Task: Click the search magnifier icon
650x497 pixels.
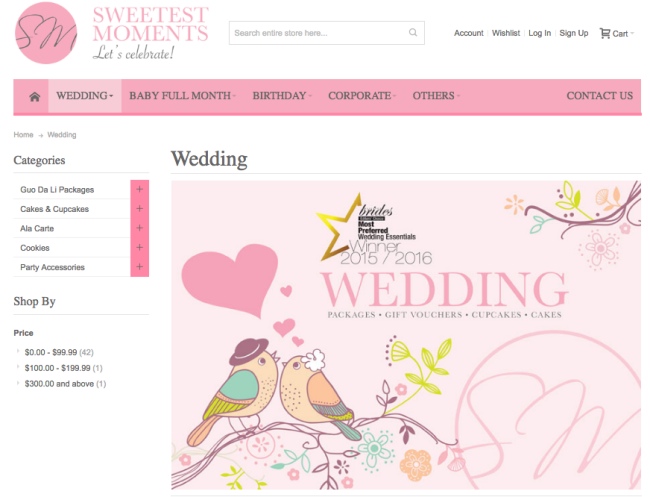Action: tap(413, 33)
